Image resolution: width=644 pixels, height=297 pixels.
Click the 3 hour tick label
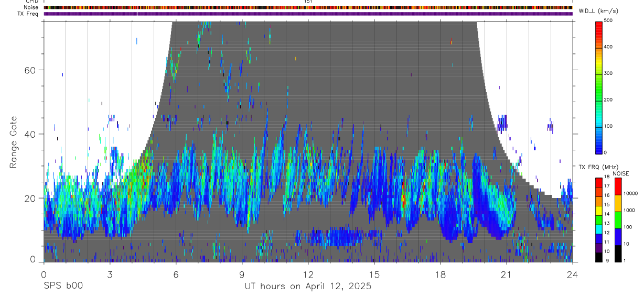pos(110,274)
